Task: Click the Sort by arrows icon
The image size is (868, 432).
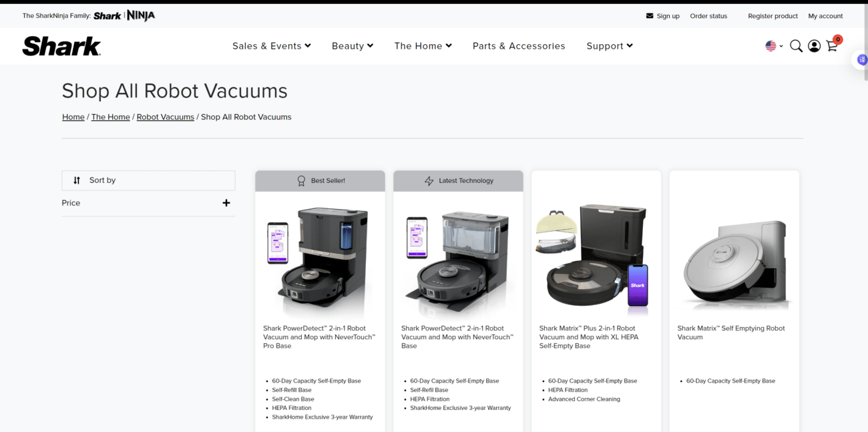Action: [77, 180]
